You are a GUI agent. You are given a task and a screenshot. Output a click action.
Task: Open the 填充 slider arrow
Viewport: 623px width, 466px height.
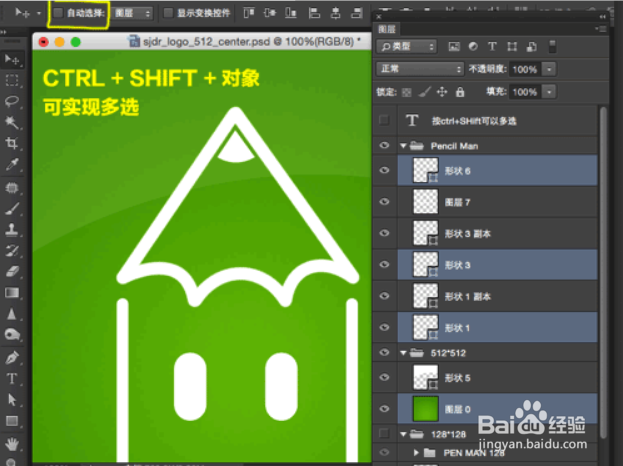(549, 92)
